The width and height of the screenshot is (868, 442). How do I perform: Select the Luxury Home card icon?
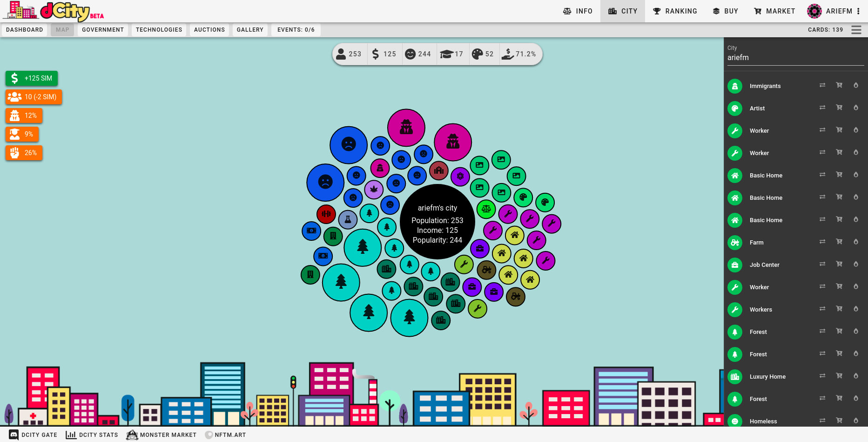[735, 377]
